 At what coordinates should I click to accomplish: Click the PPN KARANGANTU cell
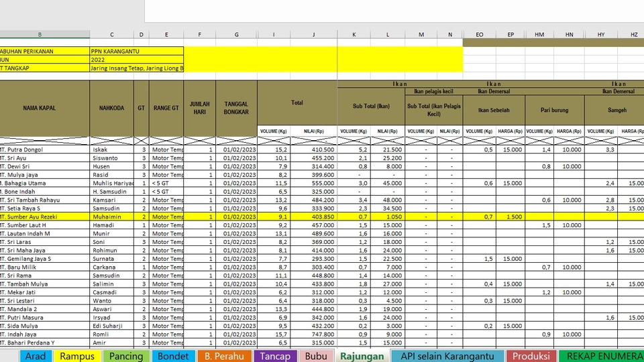pyautogui.click(x=137, y=52)
